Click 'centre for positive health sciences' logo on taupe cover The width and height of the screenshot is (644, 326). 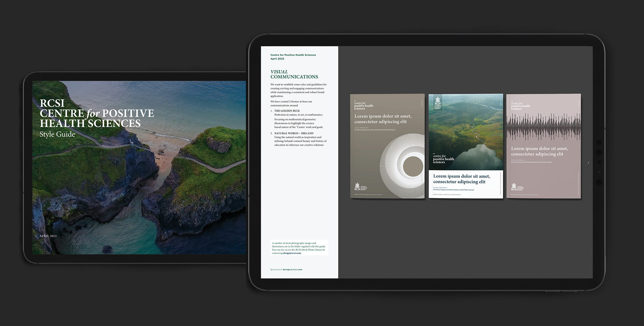click(363, 105)
